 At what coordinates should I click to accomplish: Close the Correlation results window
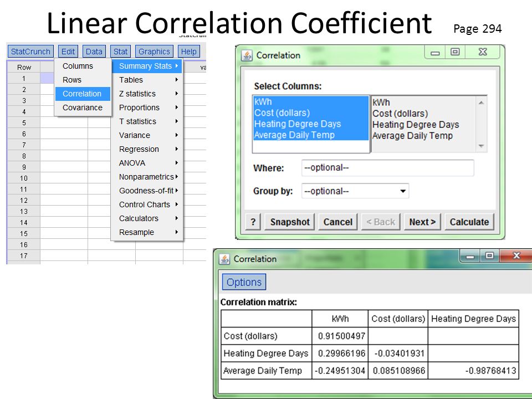coord(516,255)
